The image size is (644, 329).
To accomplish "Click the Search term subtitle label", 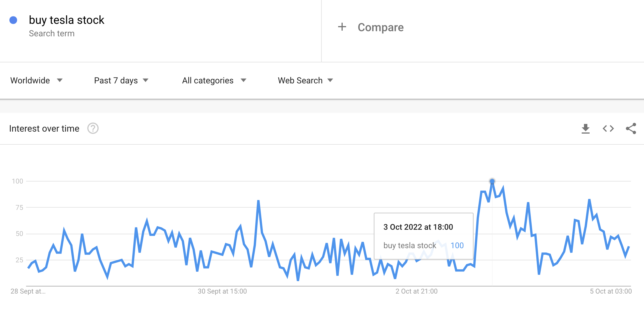I will coord(52,33).
